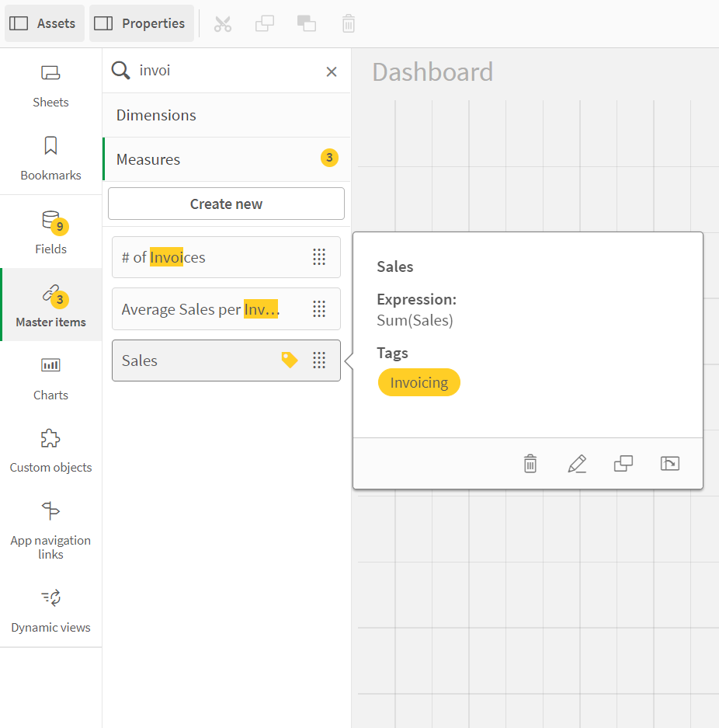
Task: Click the add to sheet icon in popup
Action: tap(669, 464)
